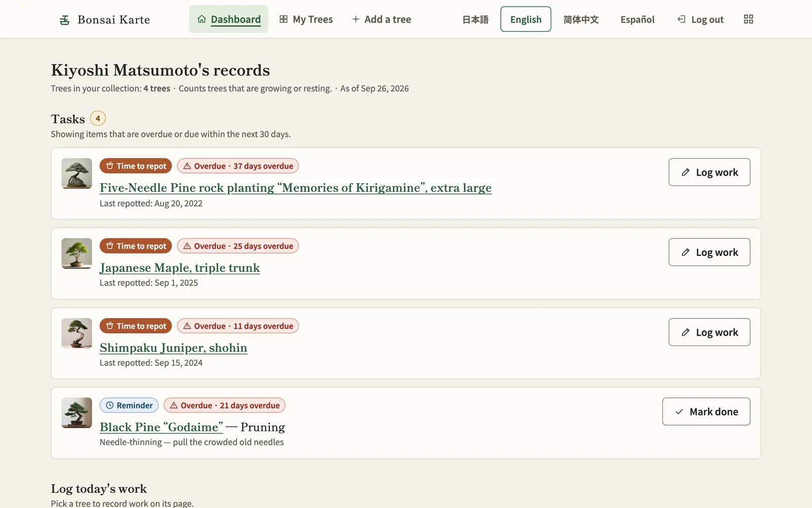Open the grid apps icon in header

point(749,19)
